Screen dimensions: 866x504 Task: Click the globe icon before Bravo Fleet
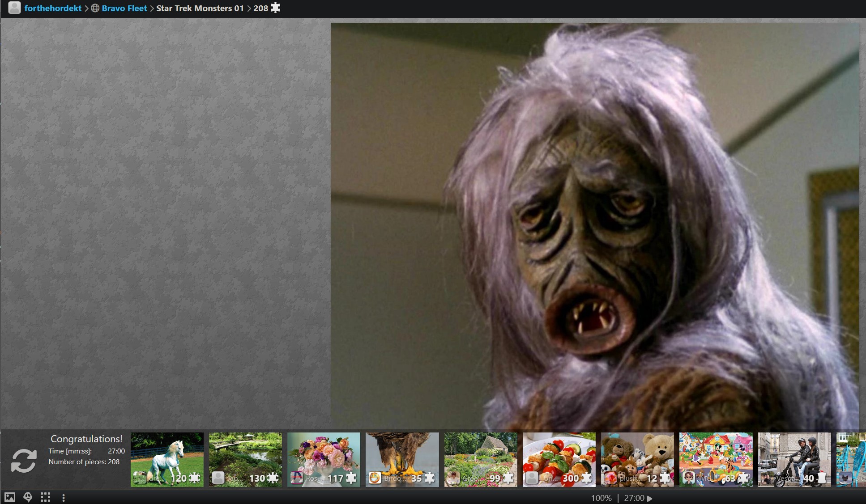coord(95,8)
